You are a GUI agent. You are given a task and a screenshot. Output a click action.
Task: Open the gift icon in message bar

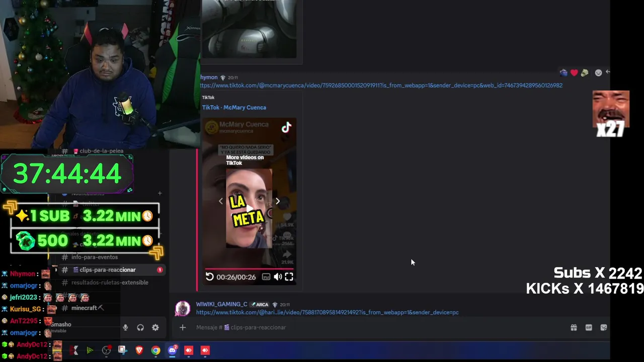coord(574,327)
